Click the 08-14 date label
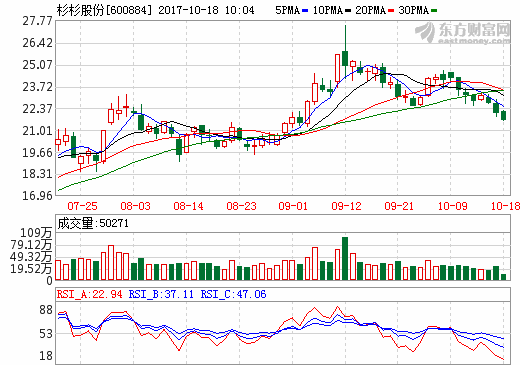The height and width of the screenshot is (365, 520). point(188,206)
